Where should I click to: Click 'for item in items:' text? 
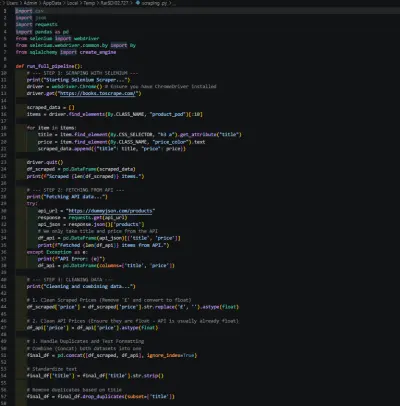(x=51, y=128)
